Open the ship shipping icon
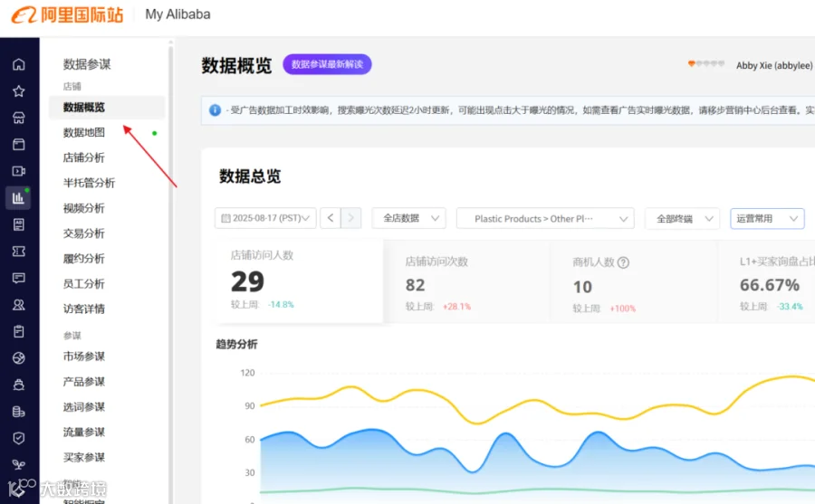 point(19,385)
